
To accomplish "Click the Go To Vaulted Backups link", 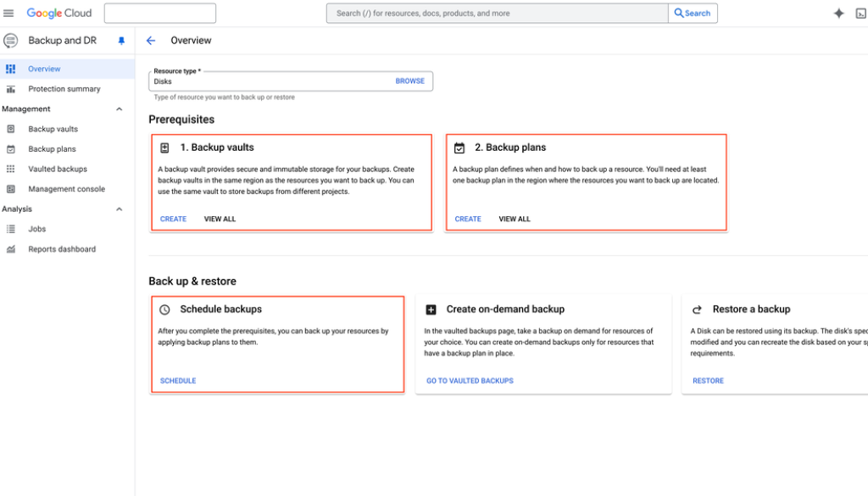I will pos(470,381).
